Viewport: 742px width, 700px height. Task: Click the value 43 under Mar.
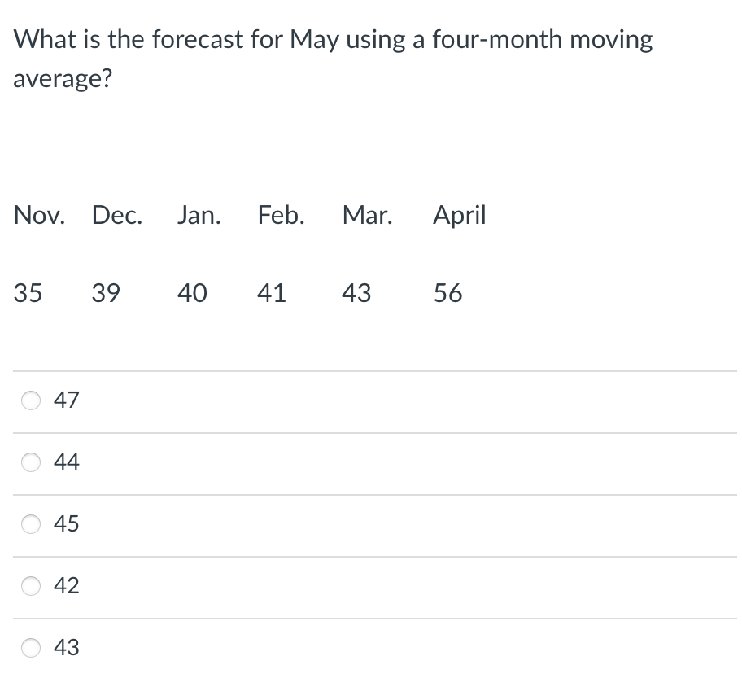pyautogui.click(x=357, y=293)
